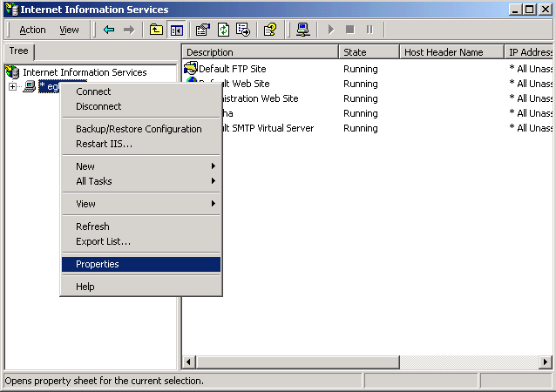Select the Default Web Site row text
Screen dimensions: 556x392
[245, 84]
